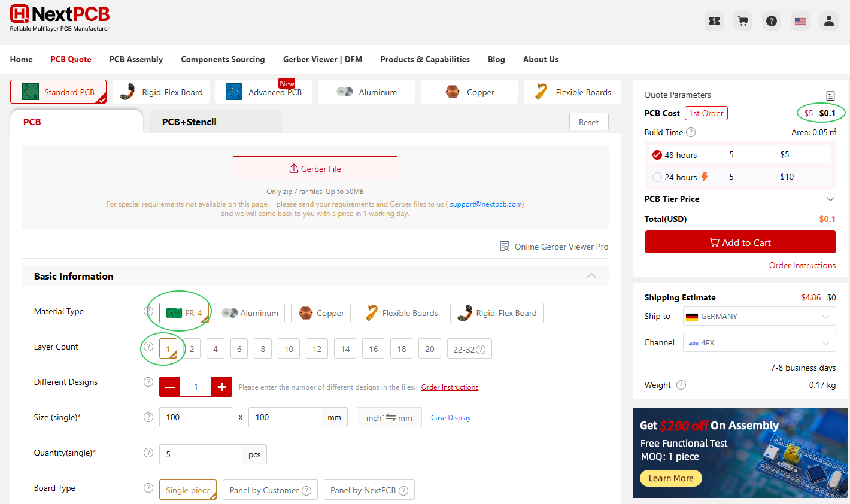Click the Build Time help icon
Viewport: 850px width, 504px height.
691,132
